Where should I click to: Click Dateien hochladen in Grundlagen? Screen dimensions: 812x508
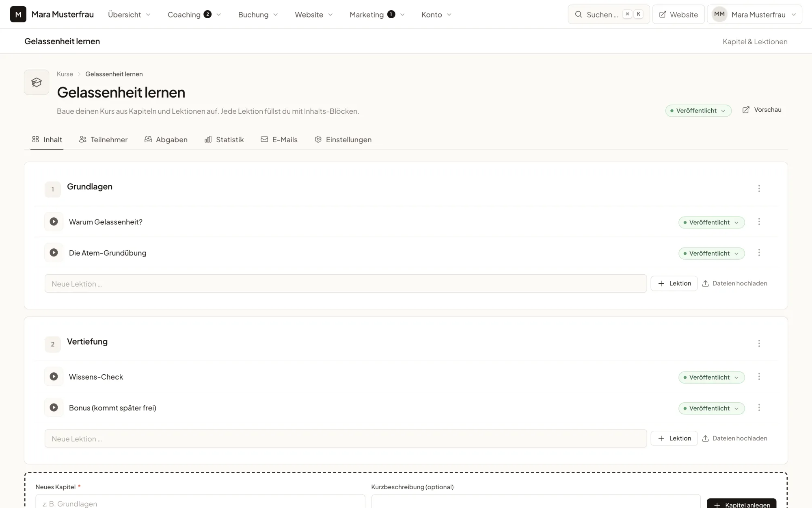pyautogui.click(x=734, y=283)
